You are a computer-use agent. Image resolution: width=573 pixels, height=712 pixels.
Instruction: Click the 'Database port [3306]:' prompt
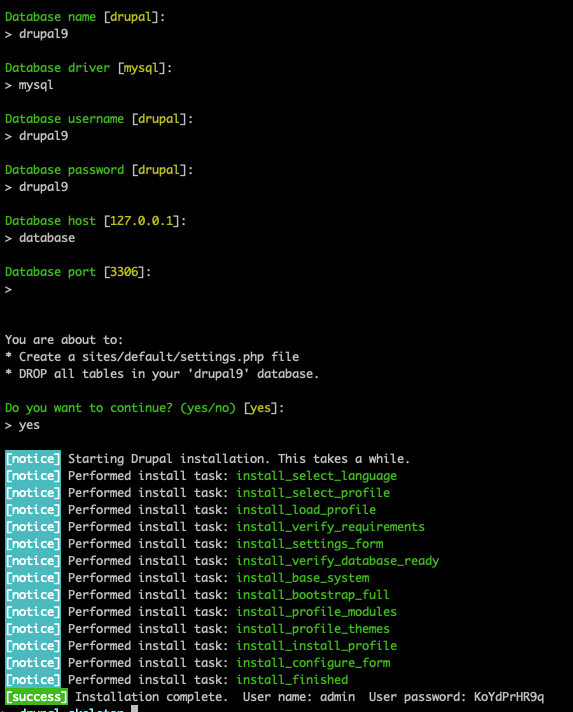[x=78, y=272]
